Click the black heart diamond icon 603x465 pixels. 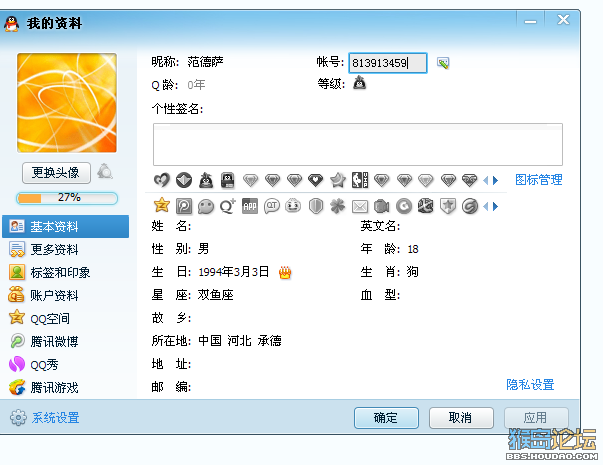pos(316,180)
